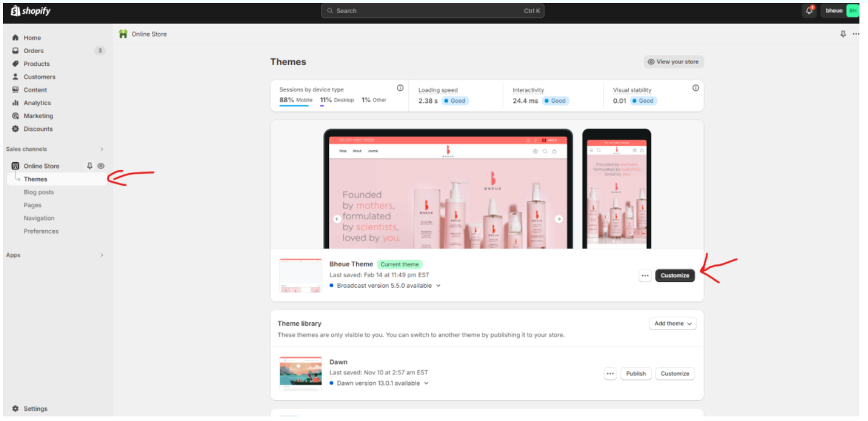Open Bheue Theme more actions menu

coord(645,276)
